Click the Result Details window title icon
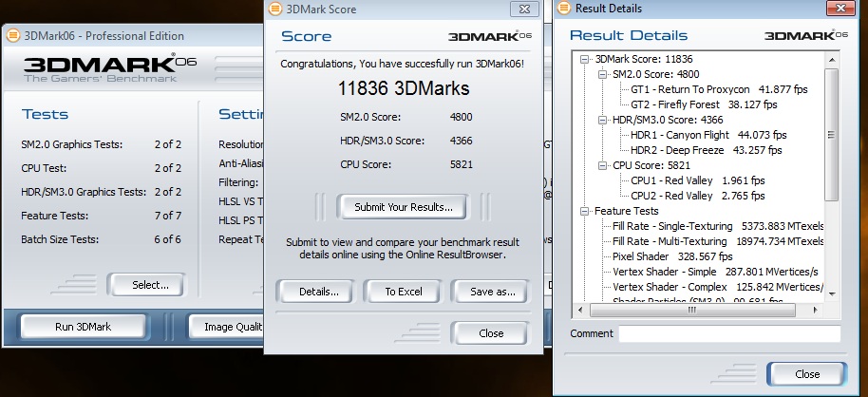The width and height of the screenshot is (868, 397). (563, 8)
